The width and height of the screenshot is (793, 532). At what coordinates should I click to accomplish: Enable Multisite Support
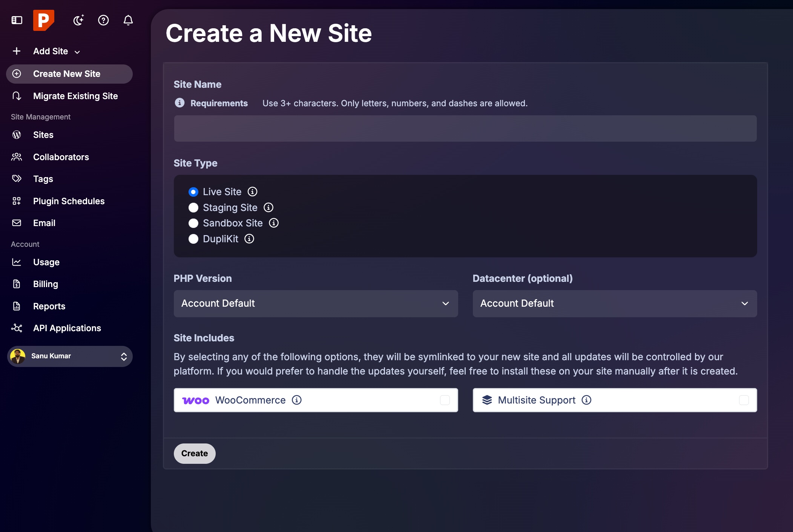744,400
